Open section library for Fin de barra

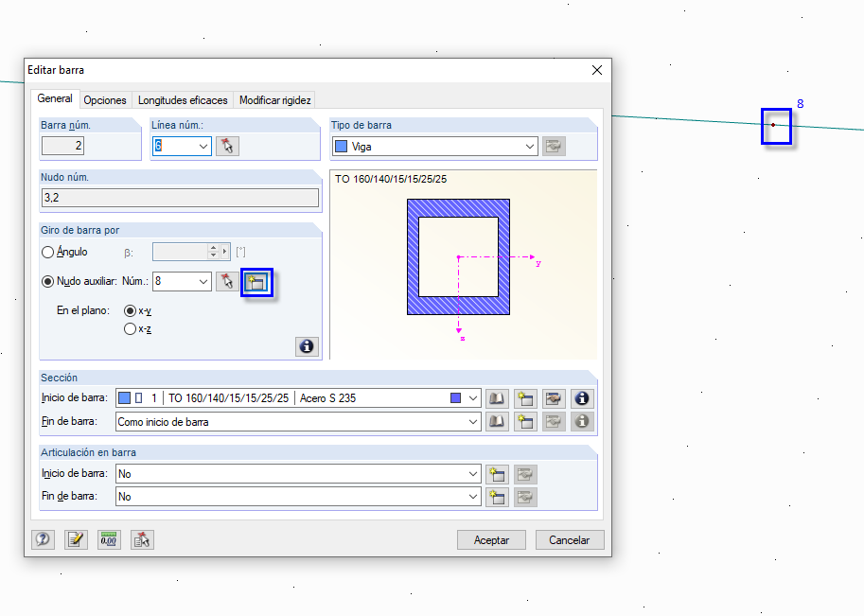tap(497, 421)
